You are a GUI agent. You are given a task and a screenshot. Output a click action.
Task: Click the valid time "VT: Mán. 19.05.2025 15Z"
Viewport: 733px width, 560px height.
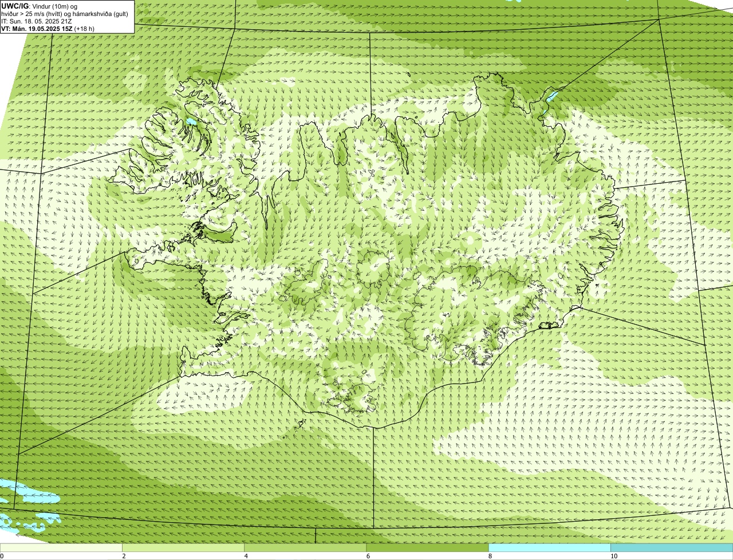pyautogui.click(x=37, y=28)
